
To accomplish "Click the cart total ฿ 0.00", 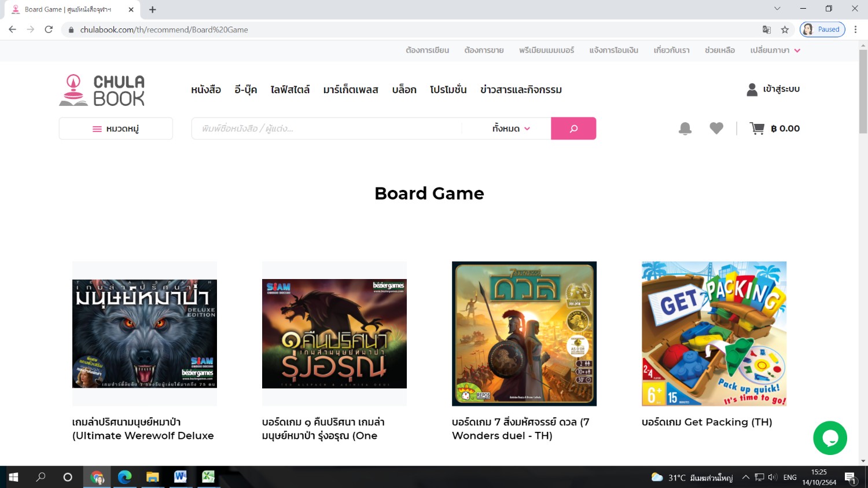I will coord(785,129).
